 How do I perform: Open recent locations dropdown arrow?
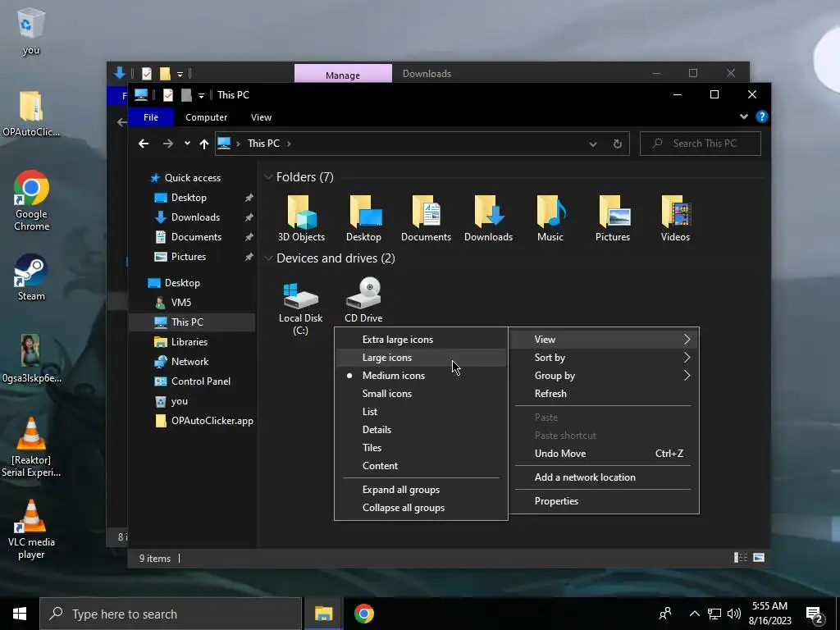(x=187, y=144)
